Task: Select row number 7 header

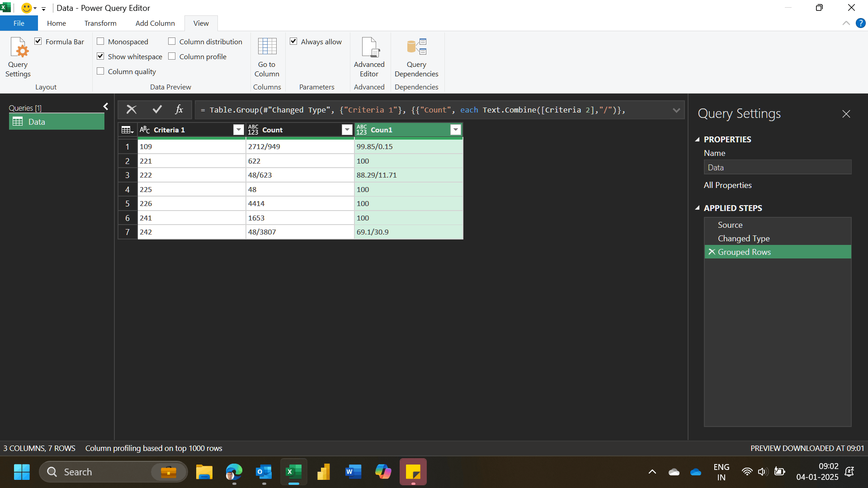Action: pyautogui.click(x=127, y=232)
